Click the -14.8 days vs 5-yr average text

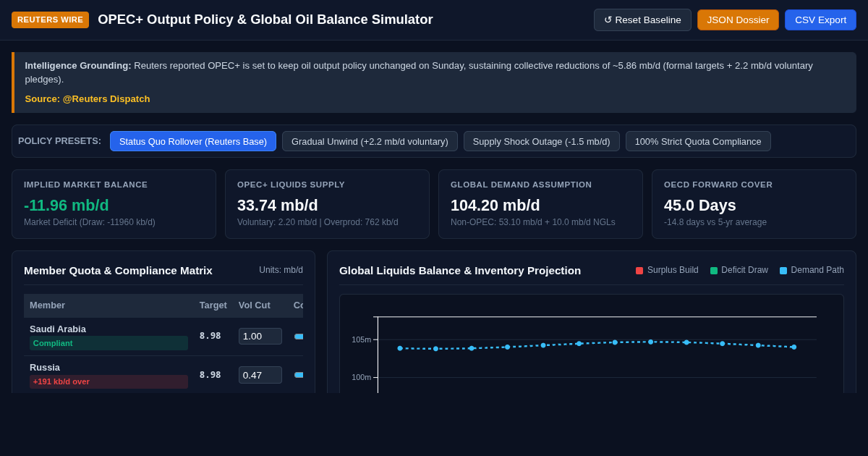[715, 222]
